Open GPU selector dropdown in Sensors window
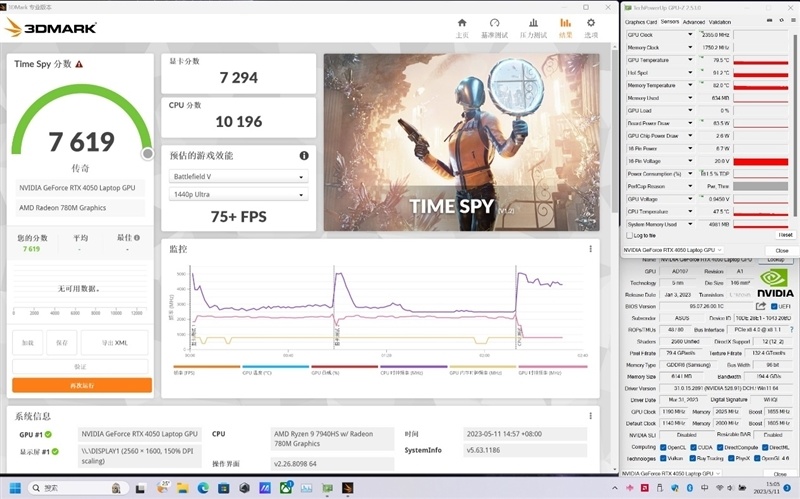The height and width of the screenshot is (499, 800). coord(672,250)
